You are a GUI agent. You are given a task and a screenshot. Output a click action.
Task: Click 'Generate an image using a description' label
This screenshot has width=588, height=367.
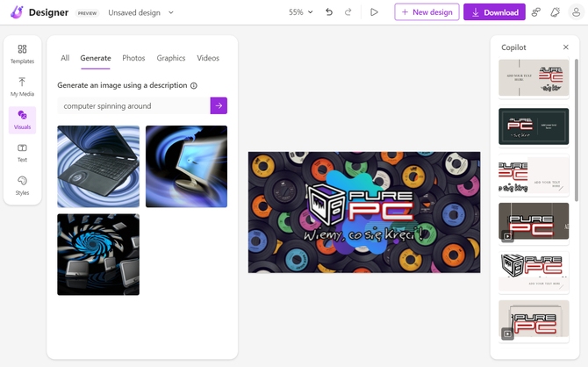(122, 85)
